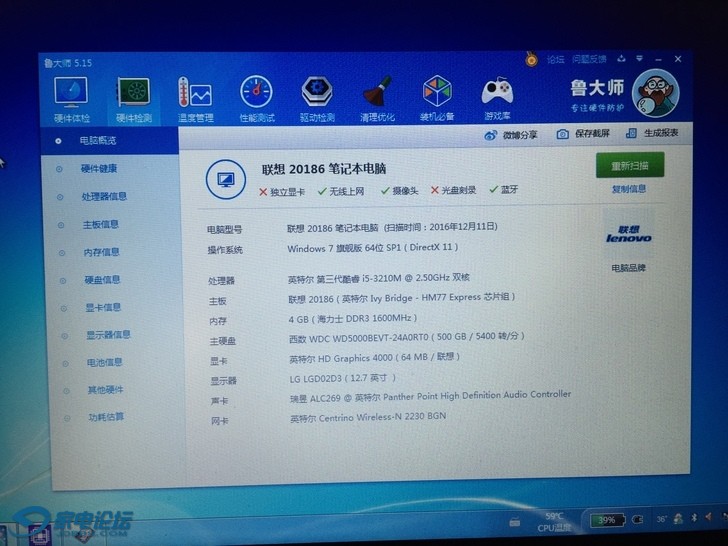Viewport: 728px width, 546px height.
Task: Click WDC WD5000BEVT hard disk value
Action: coord(407,338)
